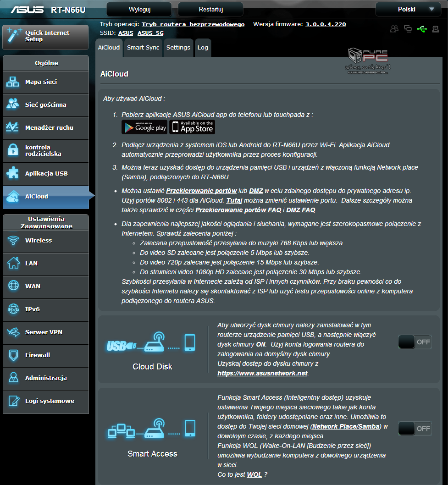
Task: Click the AiCloud cloud icon in sidebar
Action: tap(13, 196)
